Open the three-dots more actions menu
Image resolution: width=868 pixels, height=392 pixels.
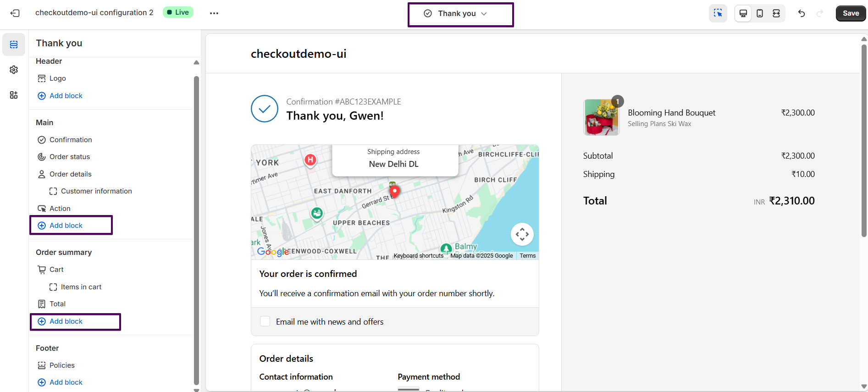(214, 13)
